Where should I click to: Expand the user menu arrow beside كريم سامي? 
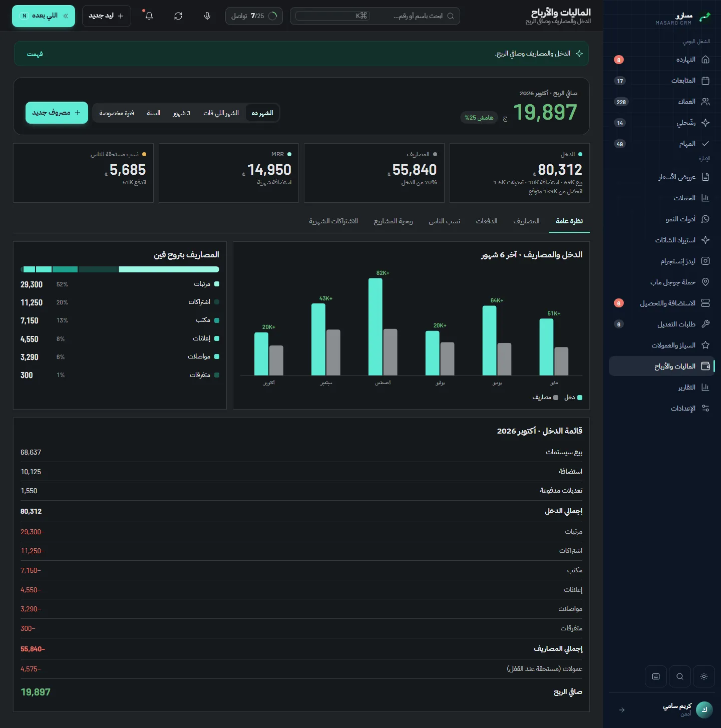pyautogui.click(x=622, y=710)
